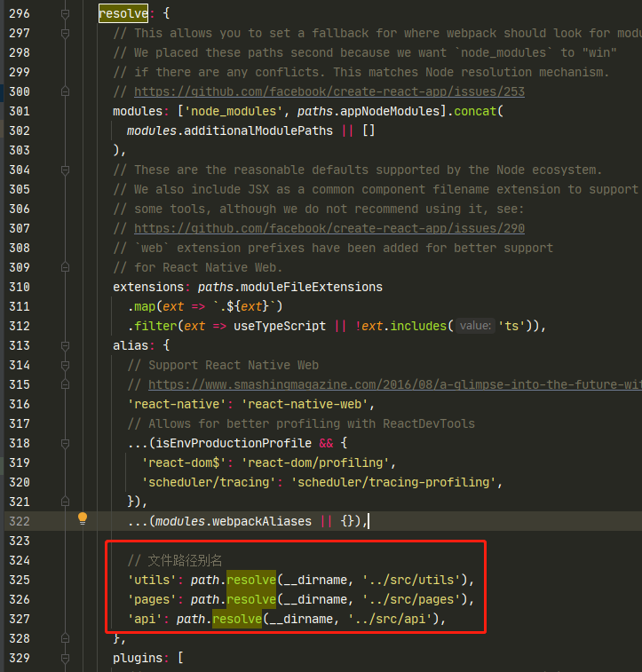642x672 pixels.
Task: Click 'useTypeScript' on line 312
Action: click(x=280, y=326)
